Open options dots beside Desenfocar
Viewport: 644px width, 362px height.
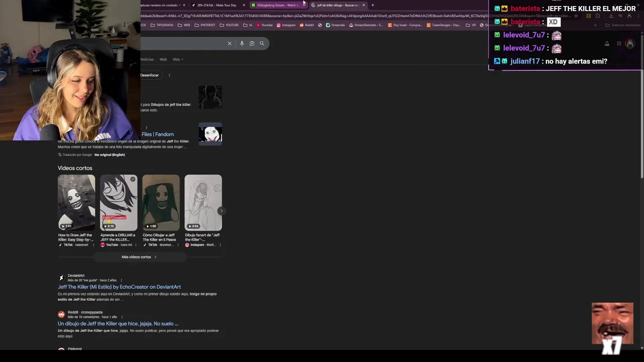point(169,75)
